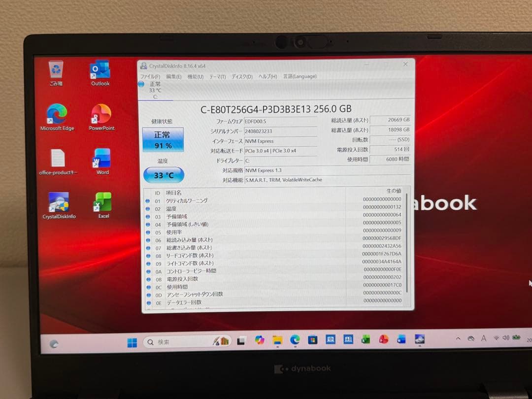Screen dimensions: 532x399
Task: Click the taskbar 検索 search box
Action: pyautogui.click(x=187, y=342)
